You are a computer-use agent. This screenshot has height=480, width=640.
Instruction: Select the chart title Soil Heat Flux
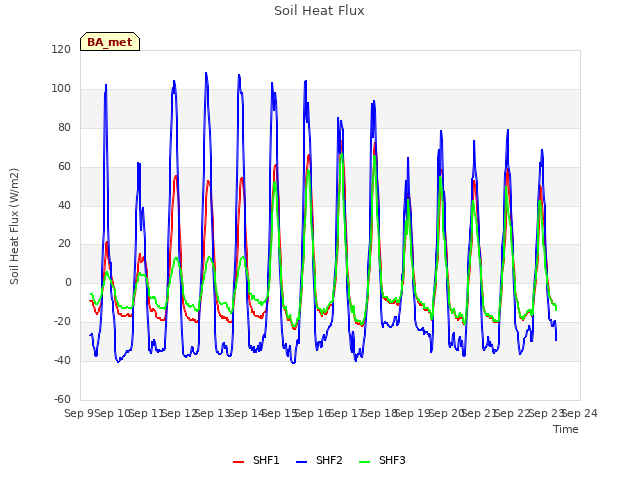click(x=319, y=11)
